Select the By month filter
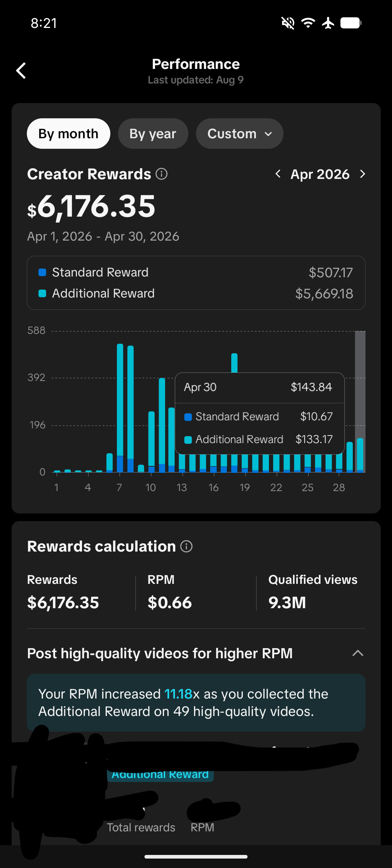Image resolution: width=392 pixels, height=868 pixels. (x=69, y=134)
